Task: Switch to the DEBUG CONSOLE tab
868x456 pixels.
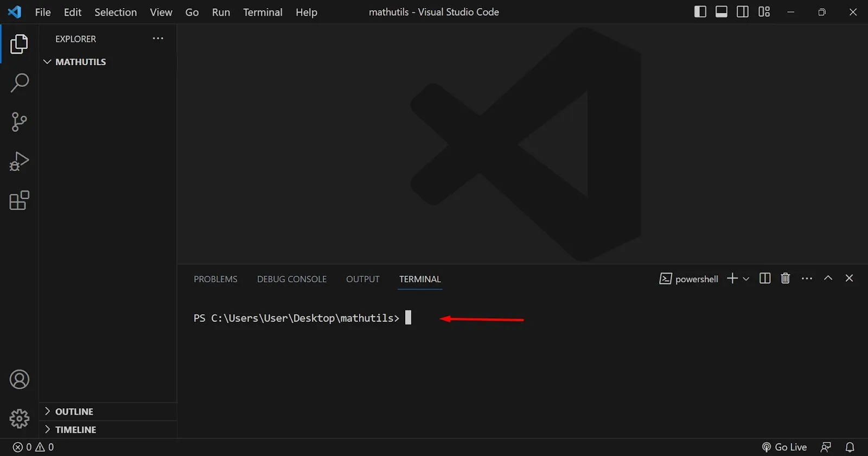Action: 292,279
